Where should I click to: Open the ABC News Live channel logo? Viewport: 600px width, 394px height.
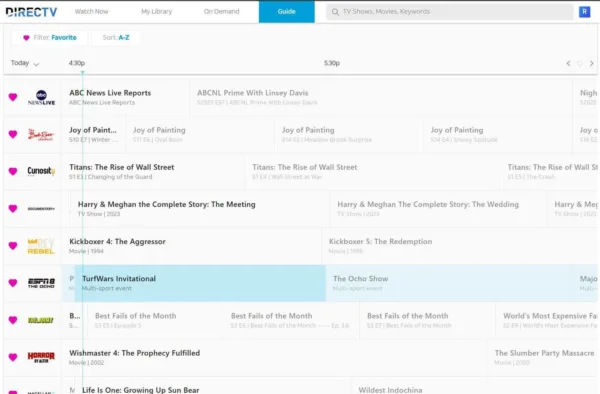coord(41,97)
